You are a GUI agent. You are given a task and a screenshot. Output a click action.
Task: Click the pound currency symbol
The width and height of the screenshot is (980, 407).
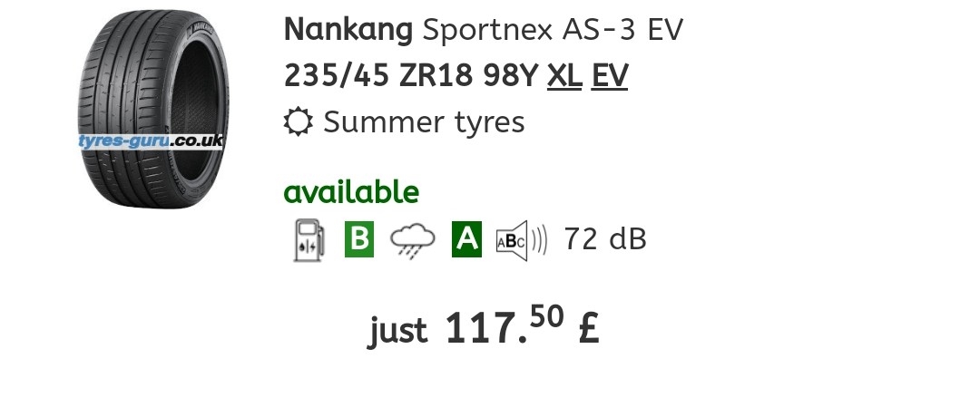587,328
